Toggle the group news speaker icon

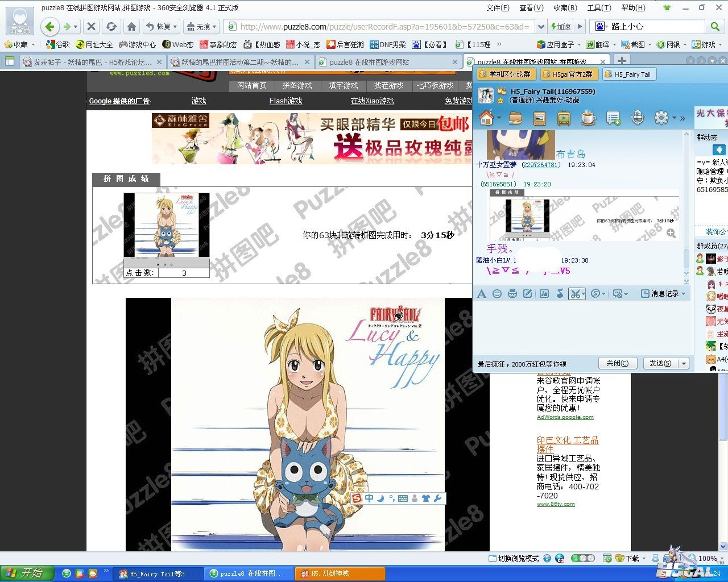[719, 149]
